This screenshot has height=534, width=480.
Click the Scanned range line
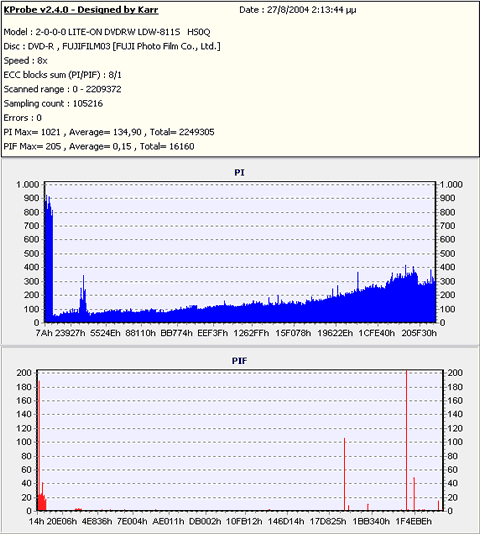pyautogui.click(x=62, y=89)
